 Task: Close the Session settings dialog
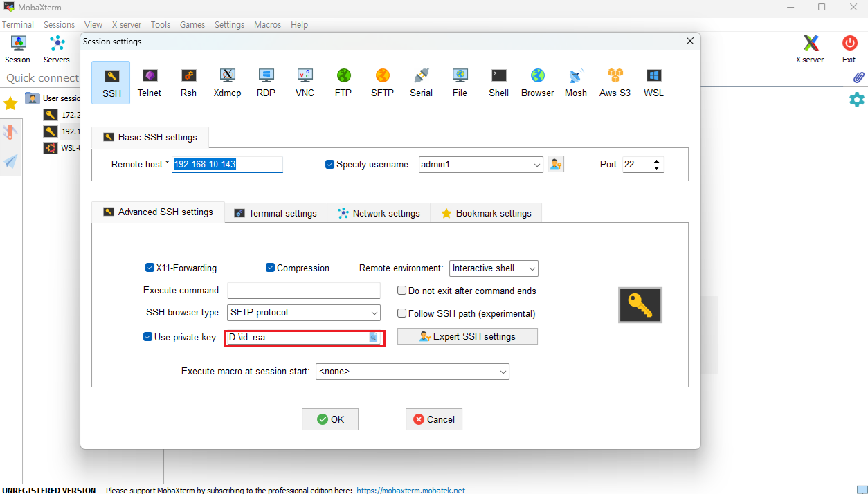(690, 41)
